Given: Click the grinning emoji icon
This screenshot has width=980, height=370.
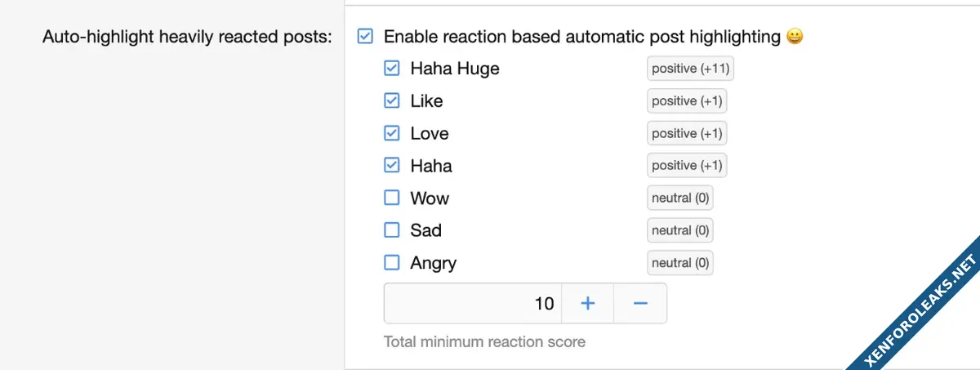Looking at the screenshot, I should [795, 37].
